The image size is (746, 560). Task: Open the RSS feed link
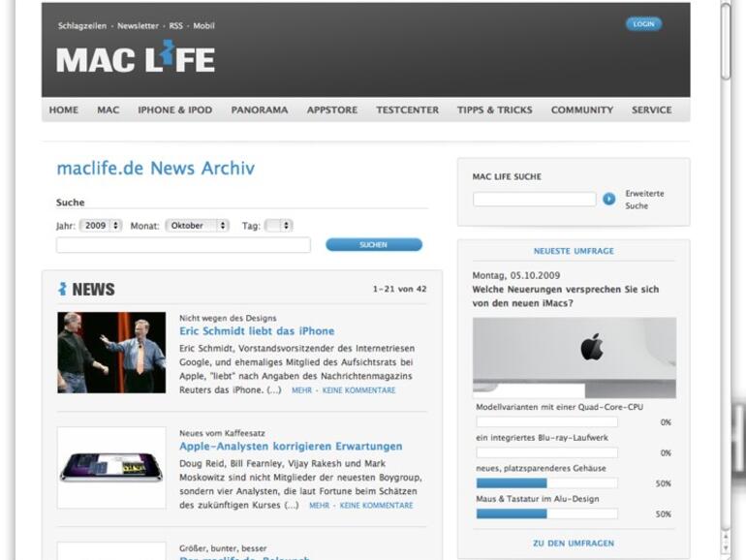coord(176,26)
